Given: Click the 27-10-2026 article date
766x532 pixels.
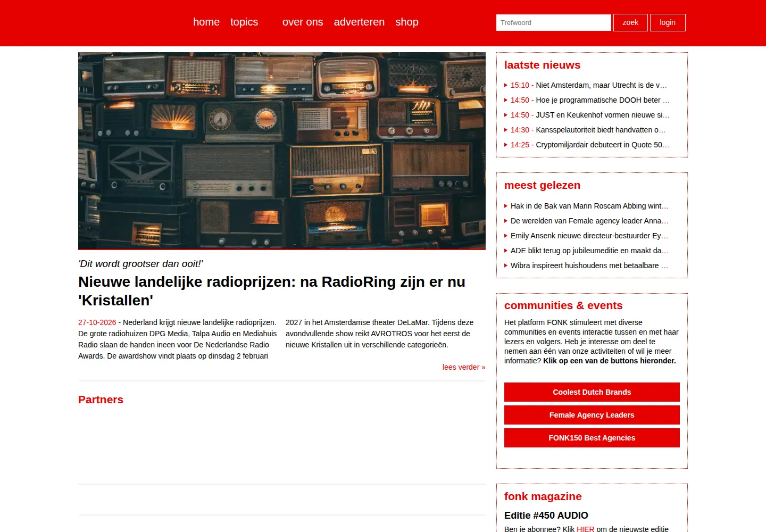Looking at the screenshot, I should coord(97,322).
